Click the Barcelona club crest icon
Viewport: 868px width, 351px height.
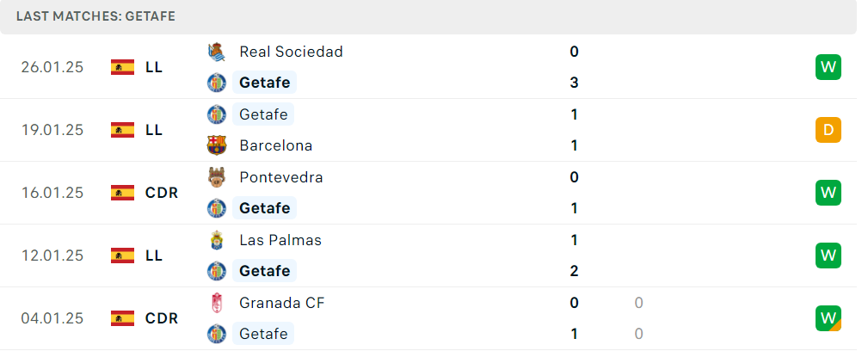217,145
